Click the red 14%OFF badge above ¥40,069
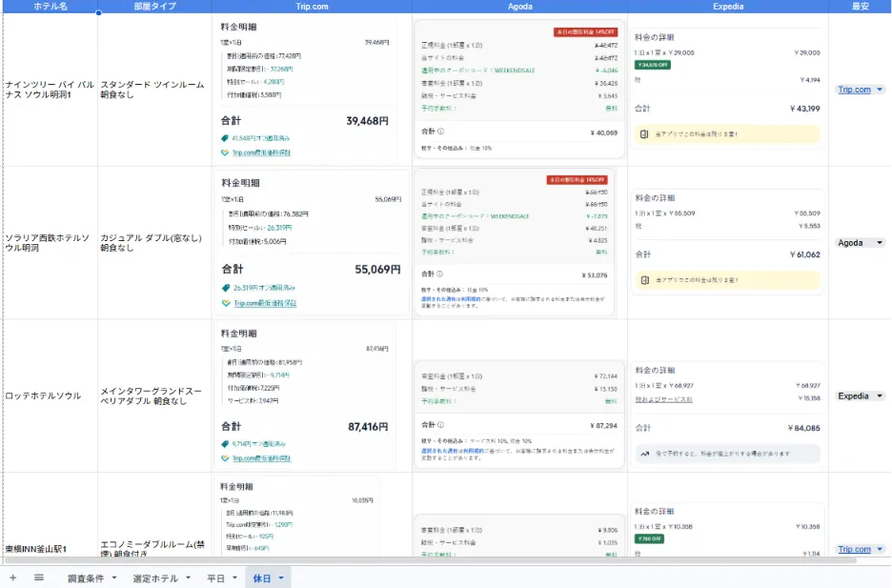 pyautogui.click(x=585, y=31)
